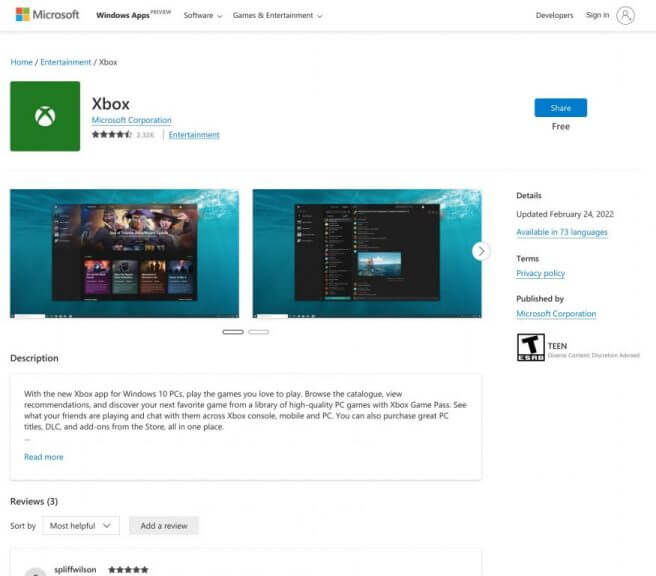The width and height of the screenshot is (656, 576).
Task: Open Available in 73 languages link
Action: pos(562,232)
